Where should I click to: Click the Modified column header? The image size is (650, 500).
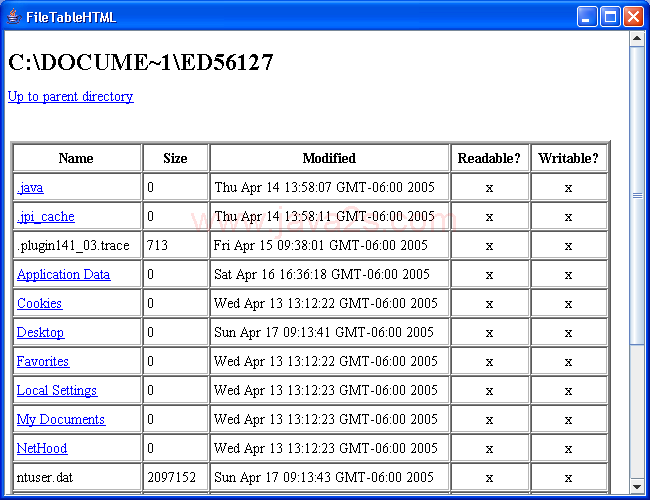pyautogui.click(x=329, y=158)
